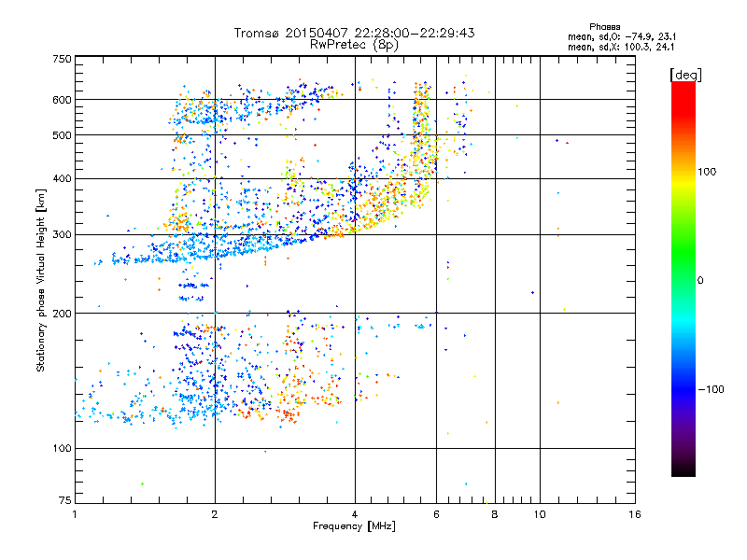Select the subtitle 'RwPretec (8p)'
The height and width of the screenshot is (560, 747).
(x=354, y=45)
